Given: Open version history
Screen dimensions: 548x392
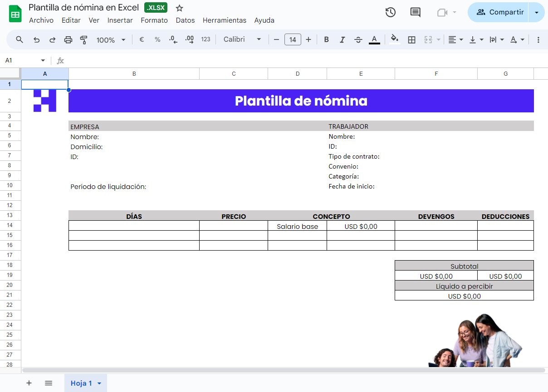Looking at the screenshot, I should pos(391,12).
